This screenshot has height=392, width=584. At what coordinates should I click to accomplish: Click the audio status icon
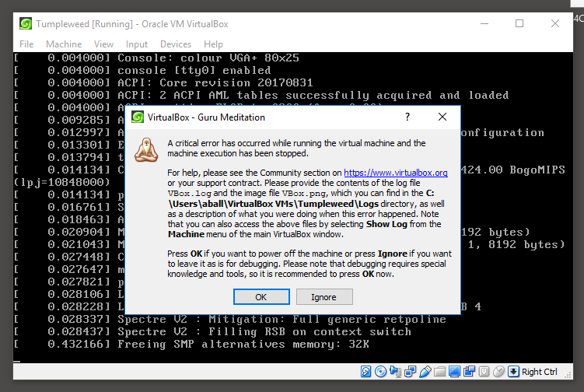[x=395, y=372]
